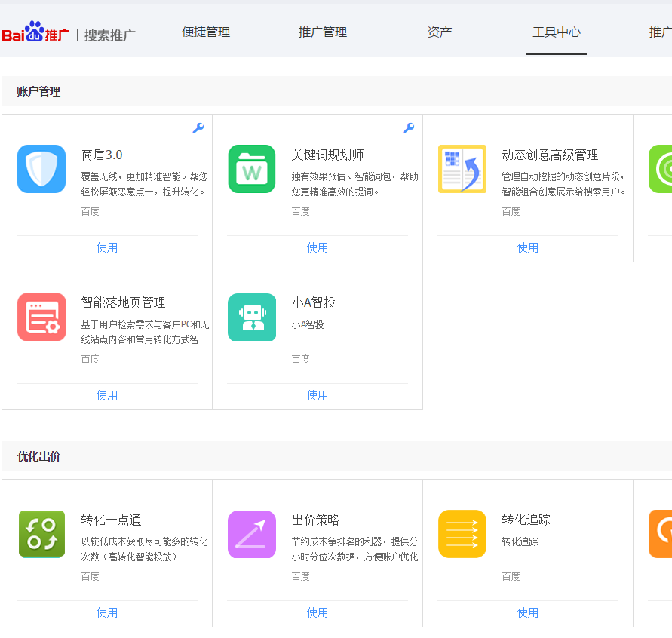The height and width of the screenshot is (638, 672).
Task: Click 使用 link under 小A智投
Action: coord(317,395)
